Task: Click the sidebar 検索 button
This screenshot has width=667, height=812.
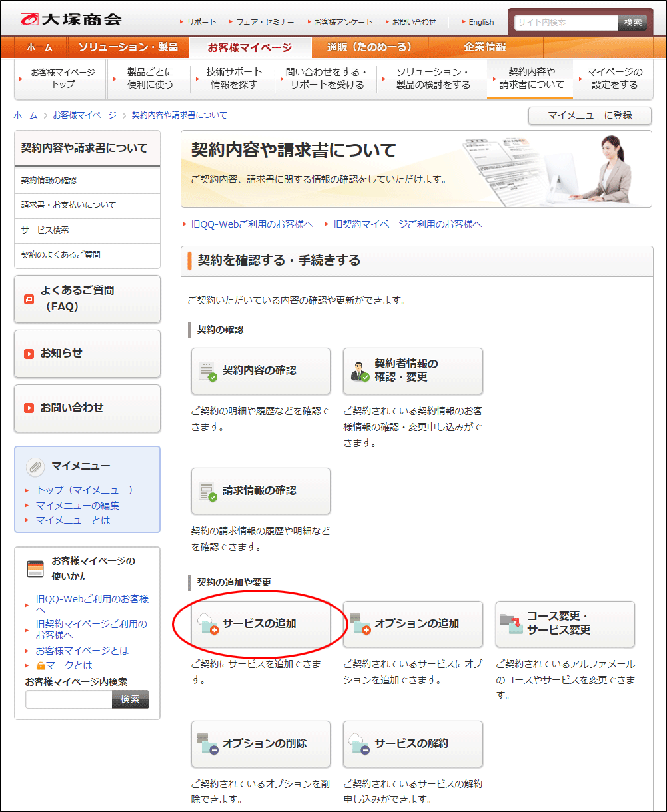Action: 131,699
